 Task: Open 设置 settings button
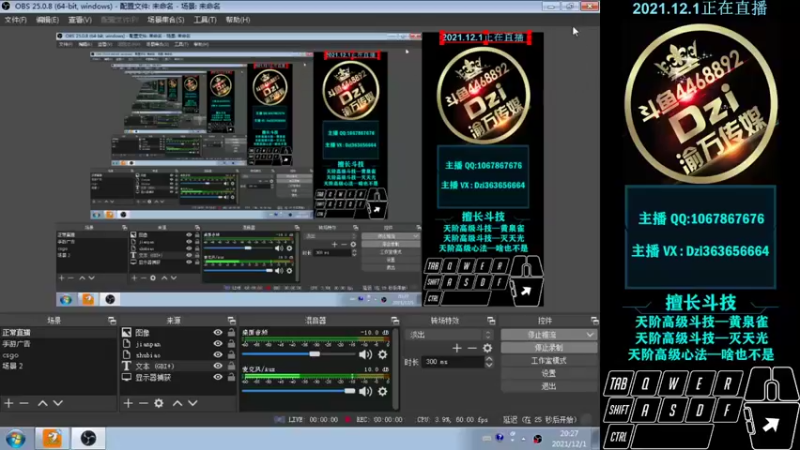[548, 373]
